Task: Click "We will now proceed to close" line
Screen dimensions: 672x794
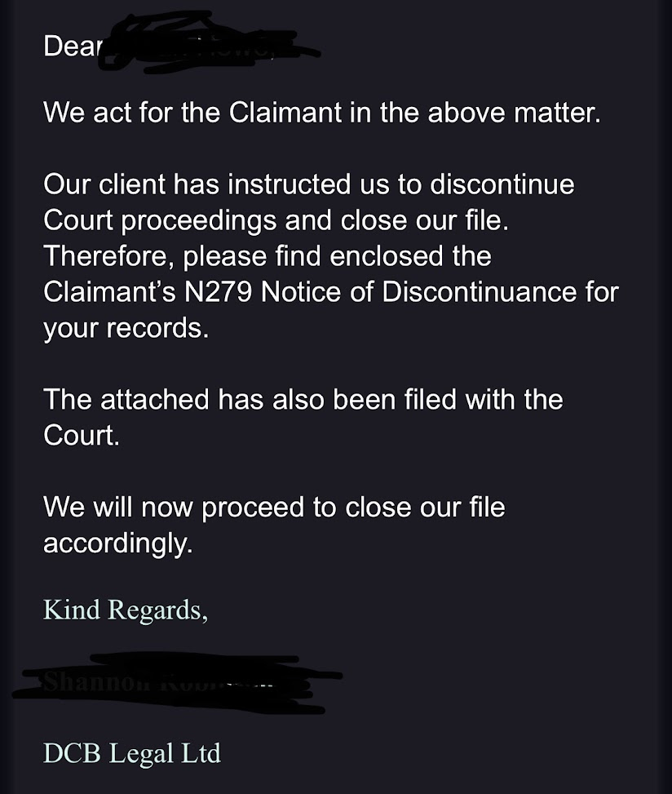Action: click(274, 508)
